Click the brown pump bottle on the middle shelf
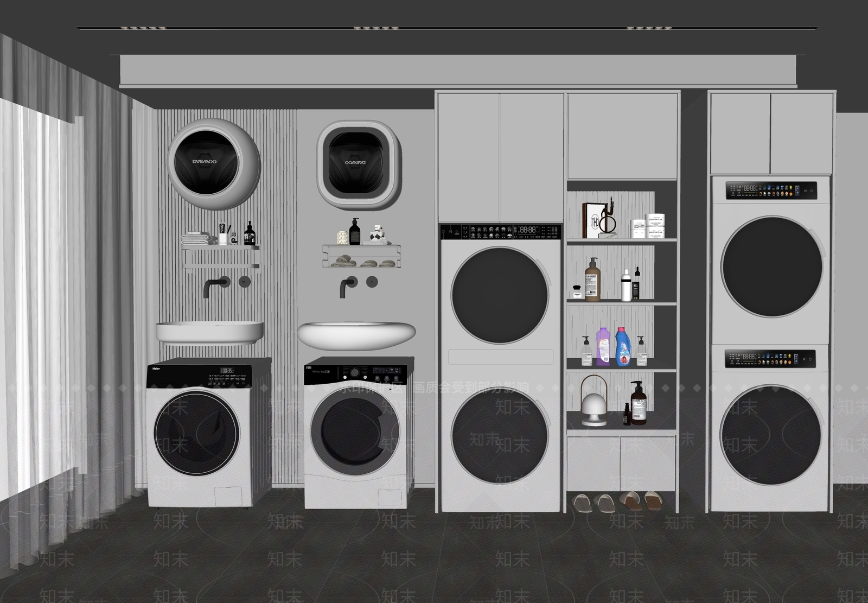The width and height of the screenshot is (868, 603). [592, 280]
